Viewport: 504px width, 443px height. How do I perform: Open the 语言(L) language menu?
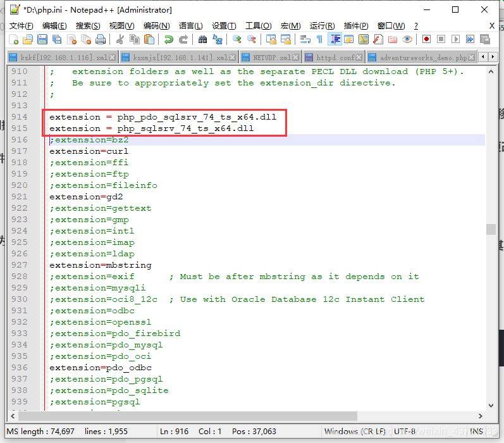tap(190, 26)
